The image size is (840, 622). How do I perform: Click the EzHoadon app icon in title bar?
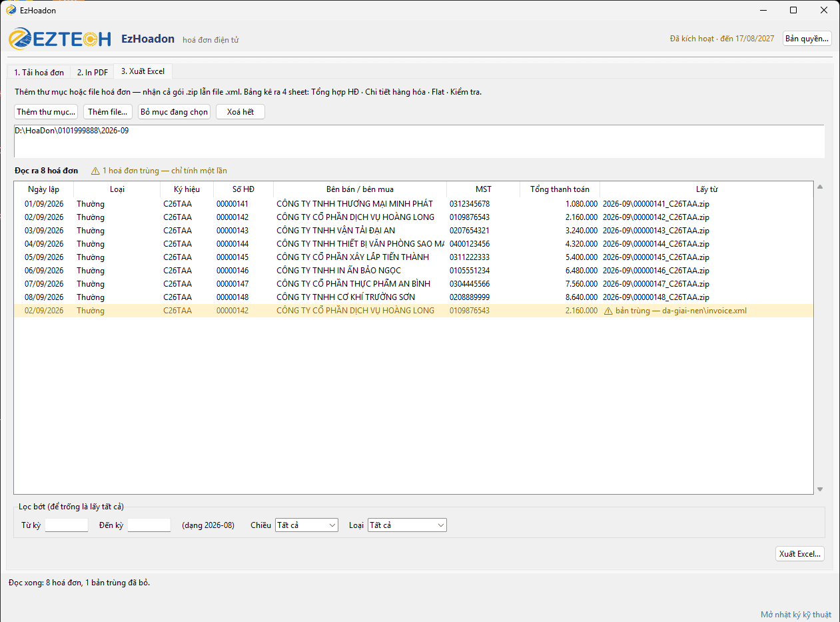pyautogui.click(x=11, y=10)
